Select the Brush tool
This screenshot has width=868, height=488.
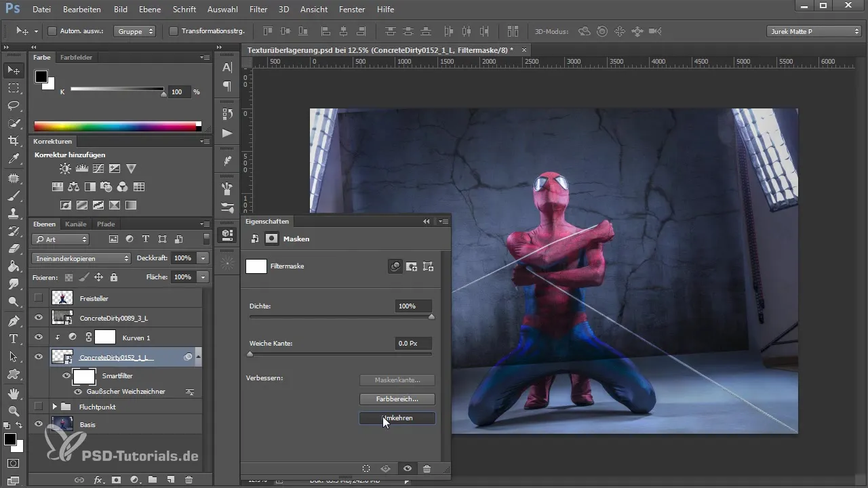tap(13, 195)
